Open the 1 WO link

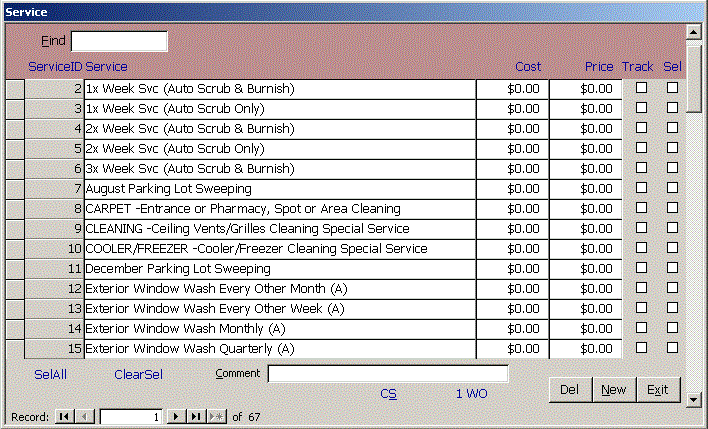(x=471, y=394)
